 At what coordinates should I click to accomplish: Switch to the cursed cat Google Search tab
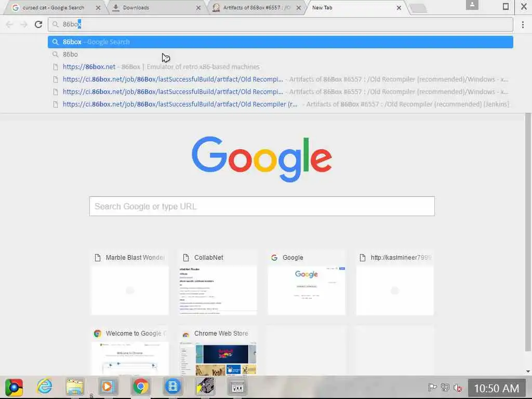(53, 7)
